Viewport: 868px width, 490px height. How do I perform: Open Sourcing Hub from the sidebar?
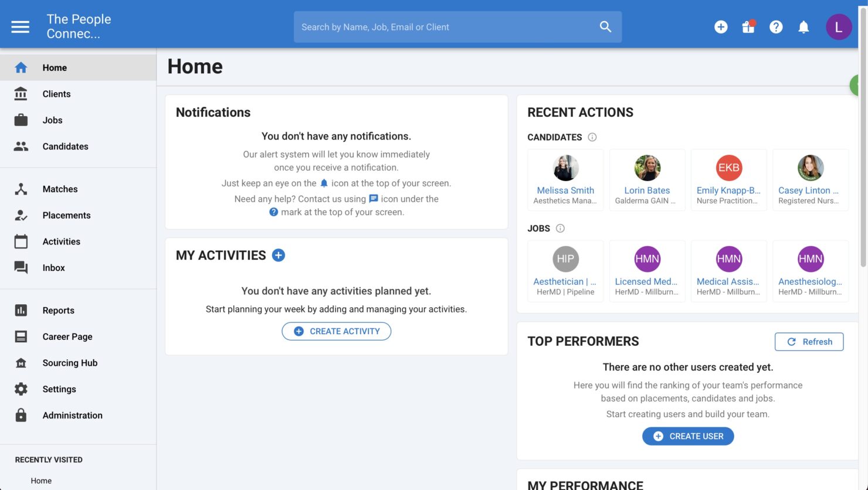(70, 363)
